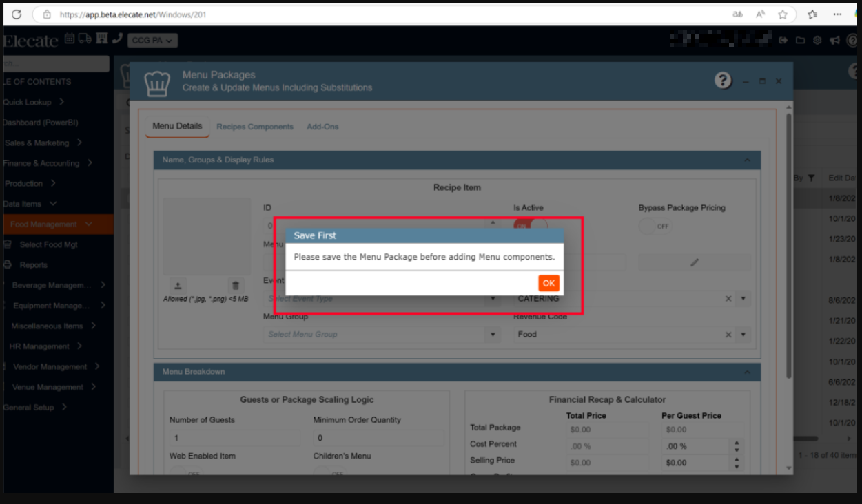Click the trash icon under image placeholder
862x504 pixels.
pyautogui.click(x=236, y=285)
